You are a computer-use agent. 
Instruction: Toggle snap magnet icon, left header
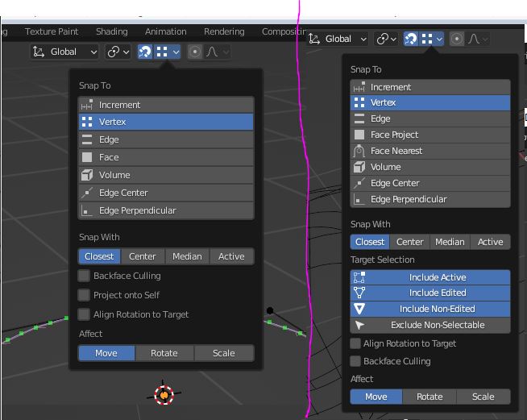coord(146,52)
